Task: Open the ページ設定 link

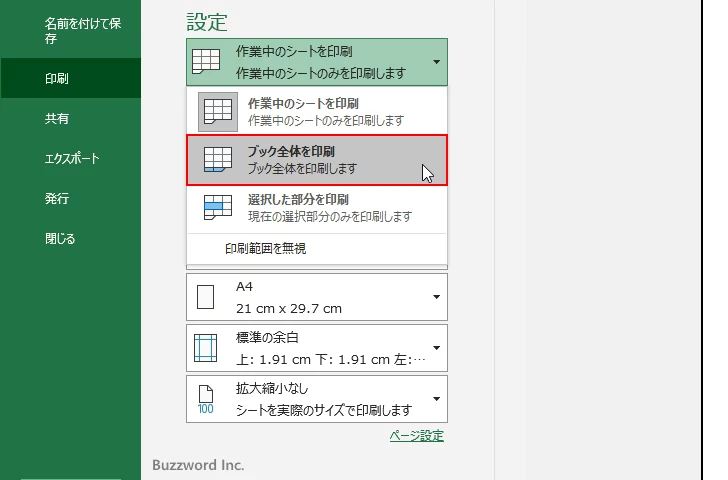Action: point(416,435)
